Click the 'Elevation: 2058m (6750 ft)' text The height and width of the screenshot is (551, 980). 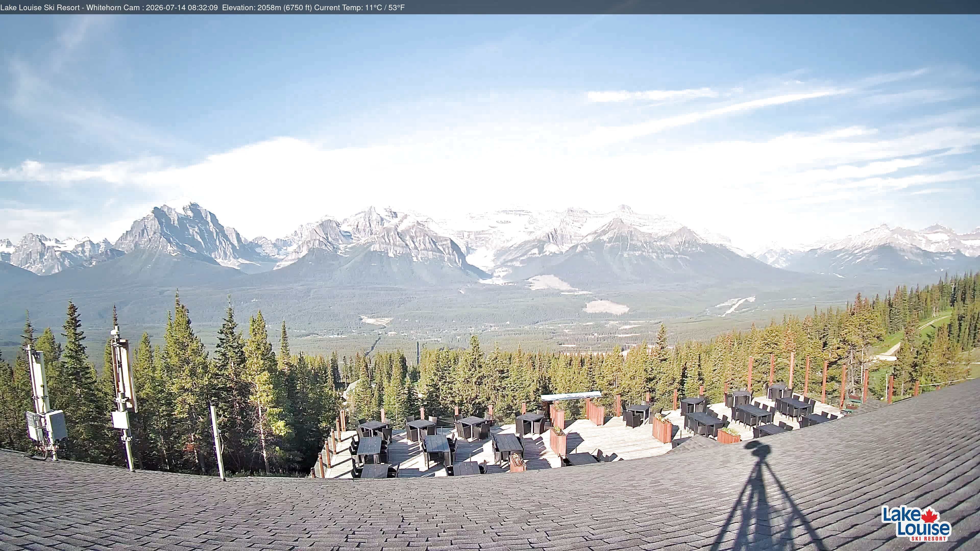click(267, 8)
